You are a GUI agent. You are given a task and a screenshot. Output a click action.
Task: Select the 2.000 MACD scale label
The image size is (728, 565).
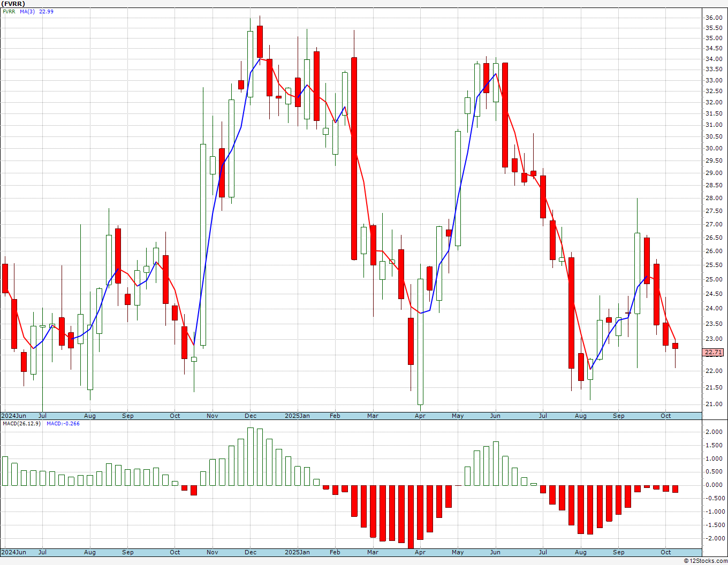pyautogui.click(x=714, y=432)
